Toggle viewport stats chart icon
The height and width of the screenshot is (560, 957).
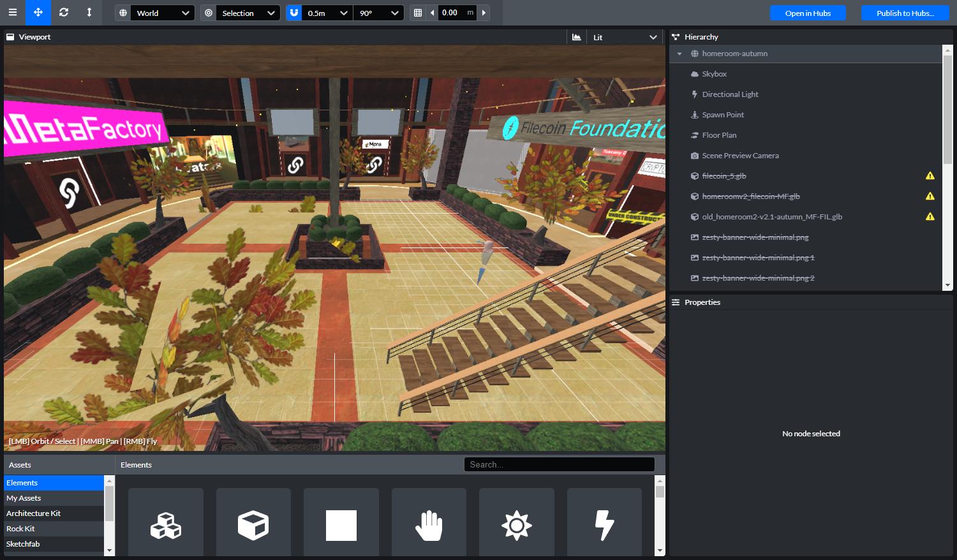[577, 37]
